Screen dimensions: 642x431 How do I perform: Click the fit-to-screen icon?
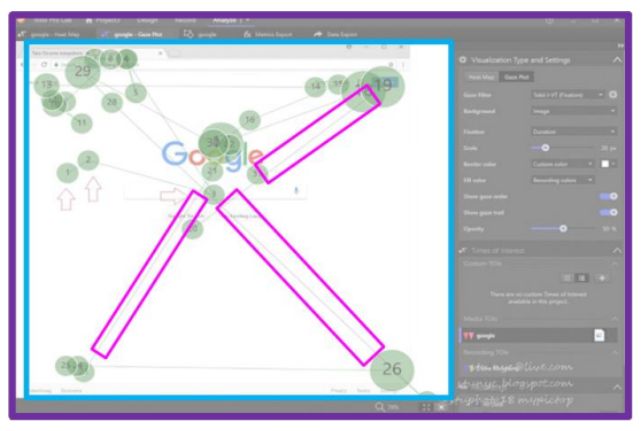(426, 407)
